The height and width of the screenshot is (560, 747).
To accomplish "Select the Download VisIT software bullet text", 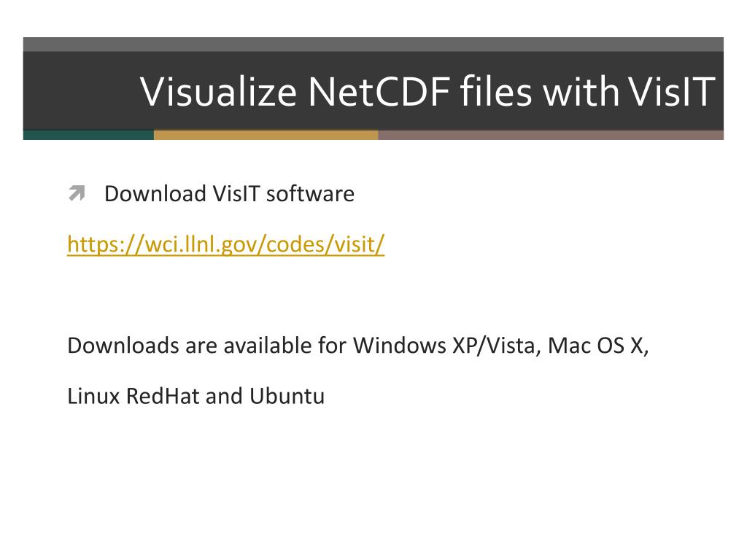I will click(x=229, y=193).
